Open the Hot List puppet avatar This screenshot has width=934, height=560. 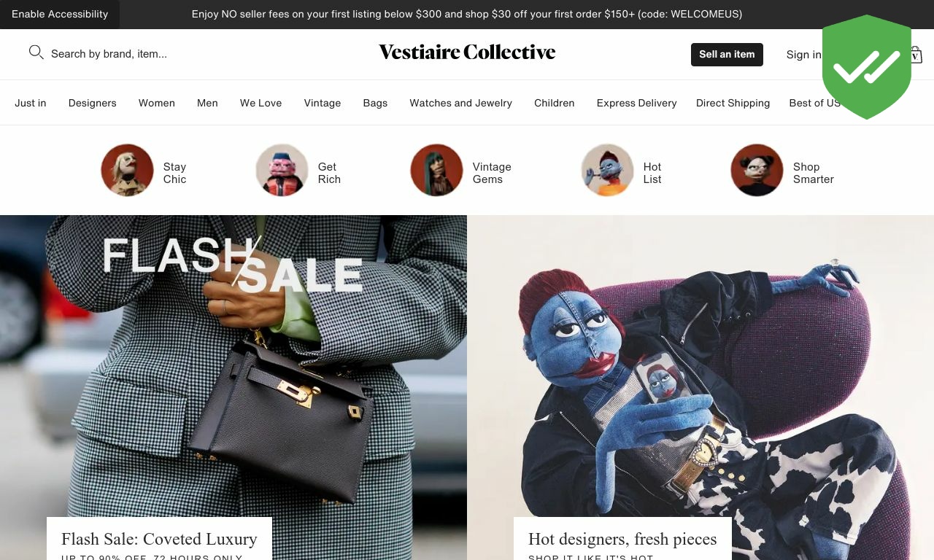coord(608,170)
